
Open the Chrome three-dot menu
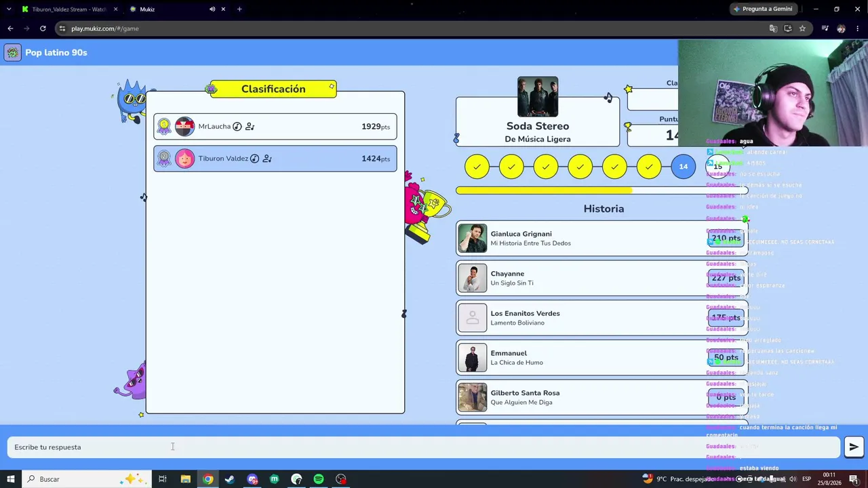(x=858, y=28)
